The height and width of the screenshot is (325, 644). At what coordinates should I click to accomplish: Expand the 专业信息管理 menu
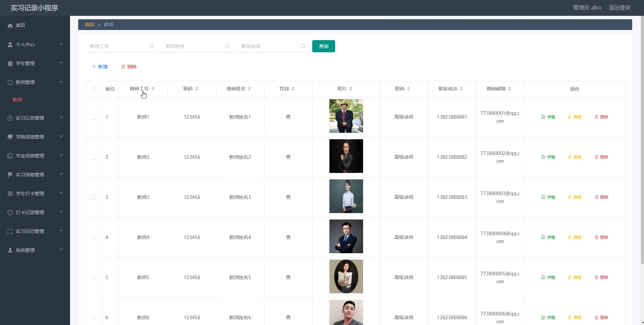click(35, 156)
